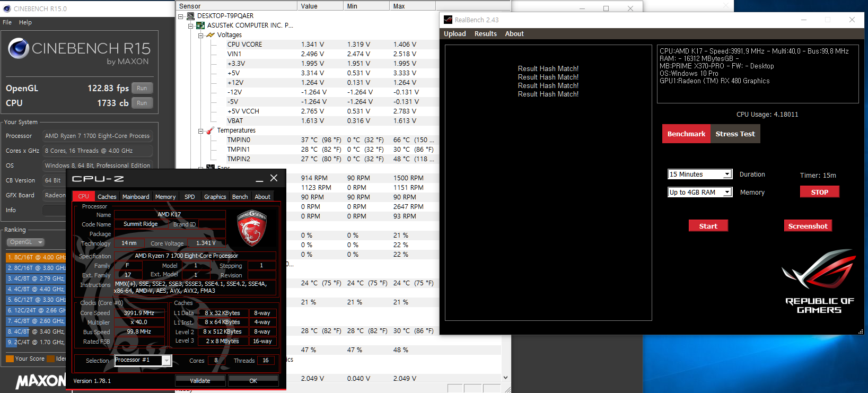Run the CPU test in Cinebench
868x393 pixels.
[x=142, y=103]
